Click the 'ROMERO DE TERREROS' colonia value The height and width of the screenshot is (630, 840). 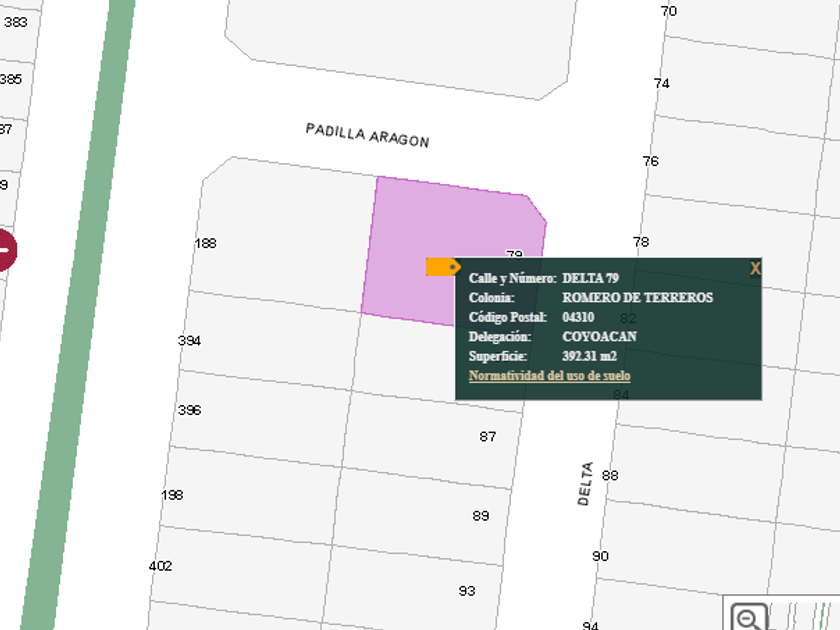638,297
